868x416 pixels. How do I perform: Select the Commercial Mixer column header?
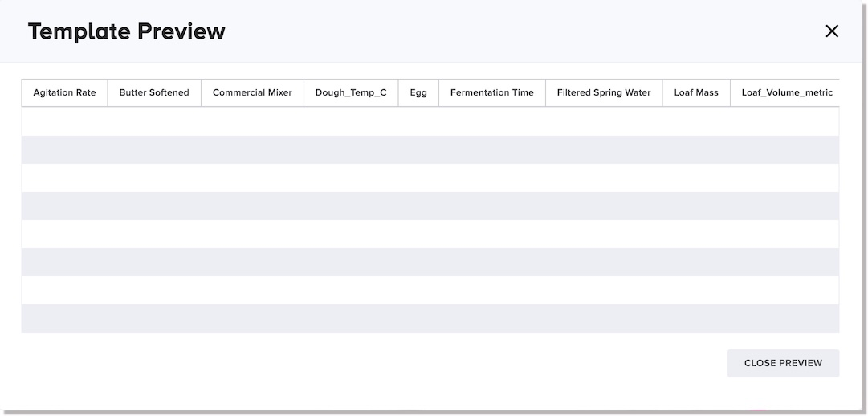252,93
